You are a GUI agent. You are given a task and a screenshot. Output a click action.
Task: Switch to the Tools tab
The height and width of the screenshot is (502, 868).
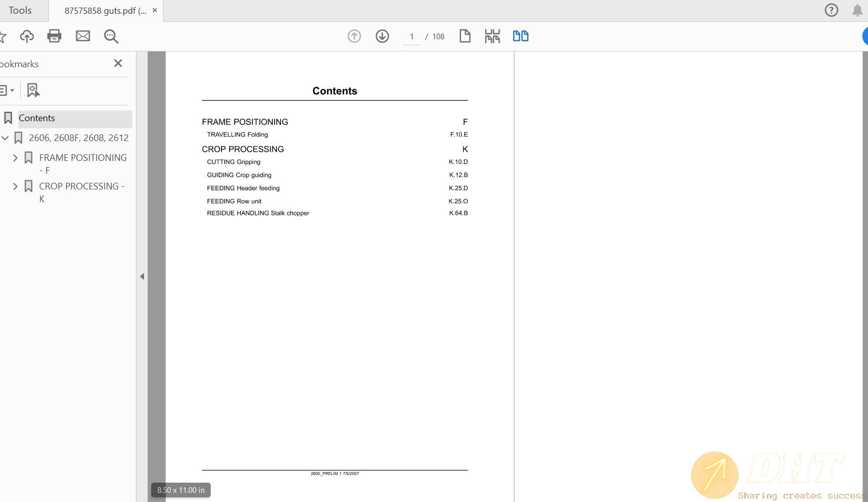(20, 11)
